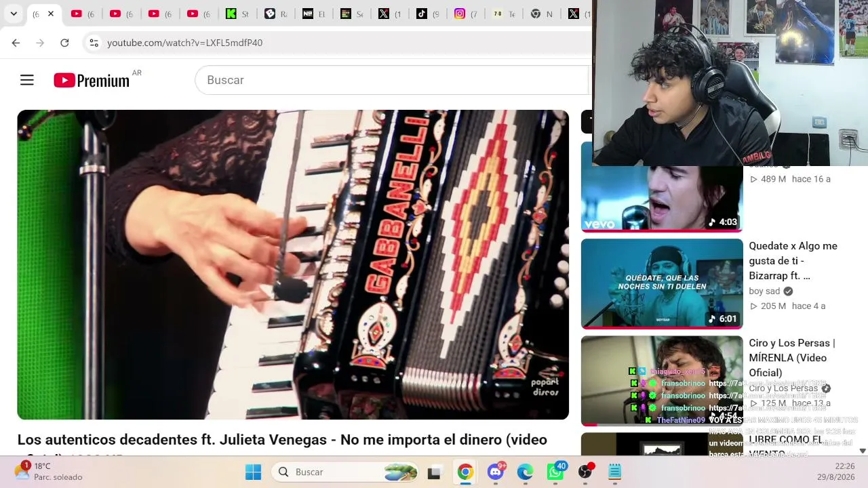Open the tab with the Chrome favicon

[x=542, y=14]
